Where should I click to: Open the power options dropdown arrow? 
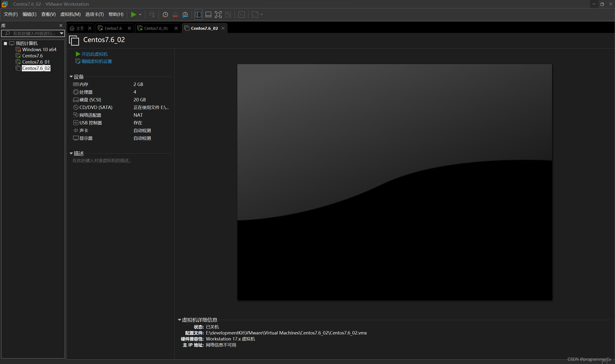pos(140,14)
